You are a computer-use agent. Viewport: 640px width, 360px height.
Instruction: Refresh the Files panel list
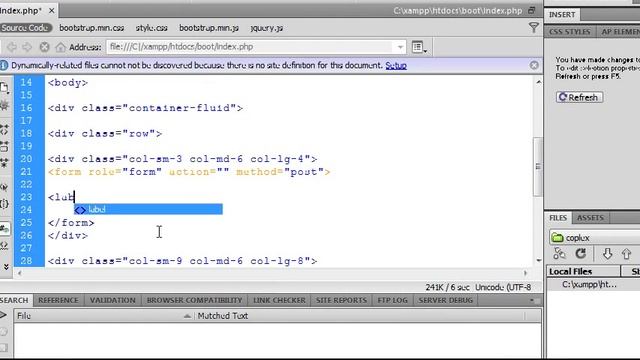(x=580, y=254)
